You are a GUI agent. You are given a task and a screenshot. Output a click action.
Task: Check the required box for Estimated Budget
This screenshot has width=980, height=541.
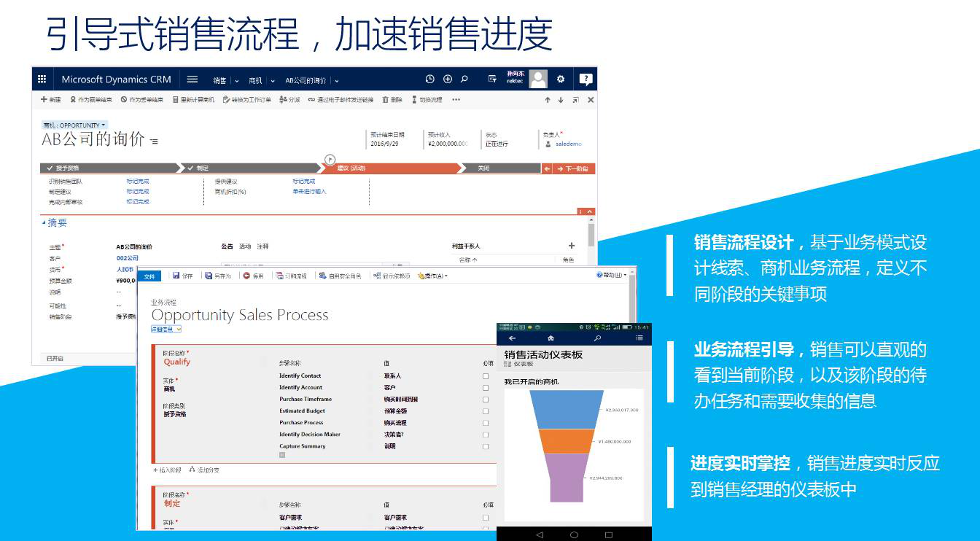click(486, 411)
